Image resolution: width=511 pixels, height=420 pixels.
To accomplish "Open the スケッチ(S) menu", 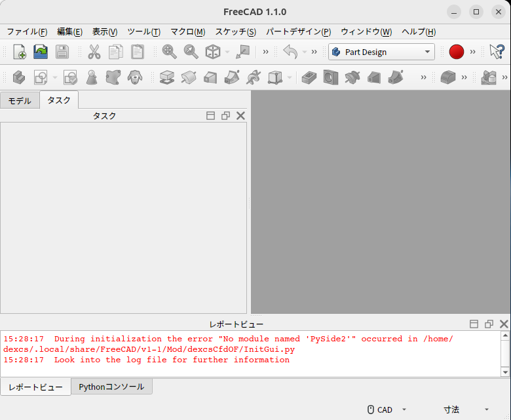I will (x=235, y=31).
